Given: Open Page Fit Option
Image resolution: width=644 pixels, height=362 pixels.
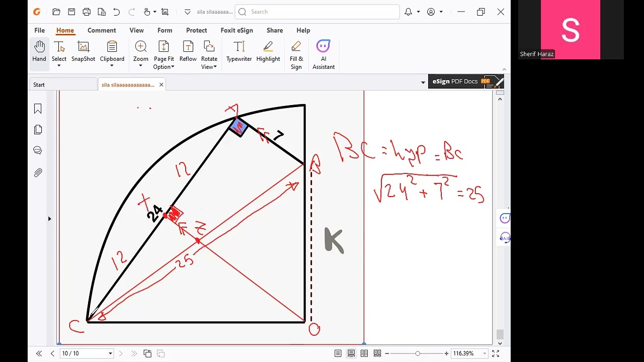Looking at the screenshot, I should tap(164, 55).
